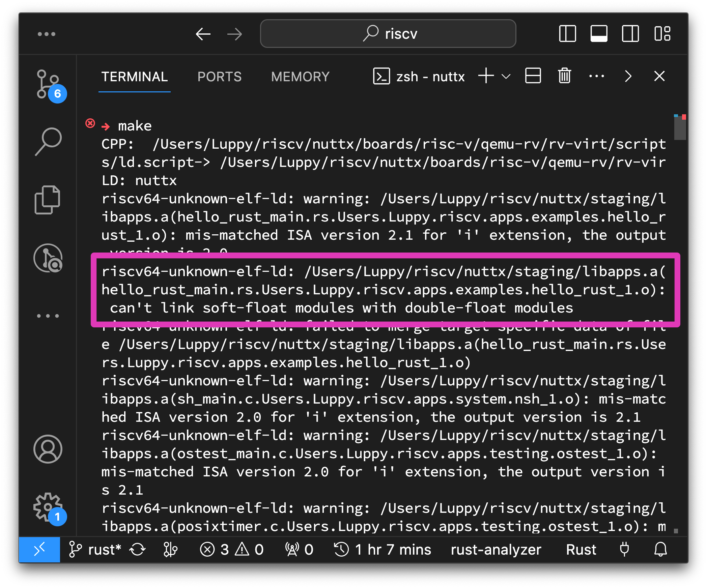The image size is (707, 588).
Task: Show additional activity bar views
Action: (x=48, y=316)
